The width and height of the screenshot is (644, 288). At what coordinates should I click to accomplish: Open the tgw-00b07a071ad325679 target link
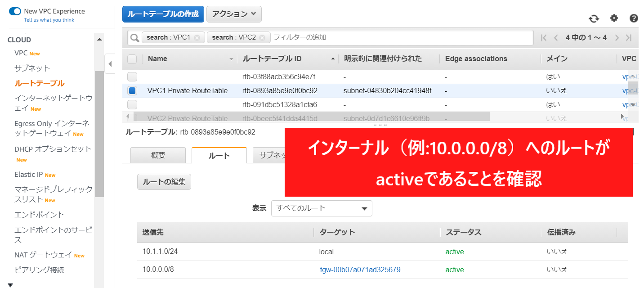coord(360,270)
